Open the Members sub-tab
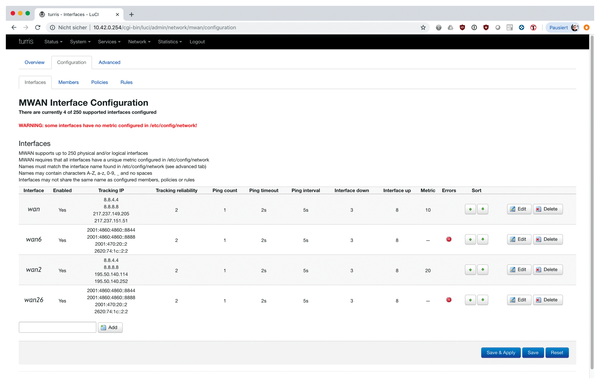This screenshot has width=600, height=384. tap(68, 82)
